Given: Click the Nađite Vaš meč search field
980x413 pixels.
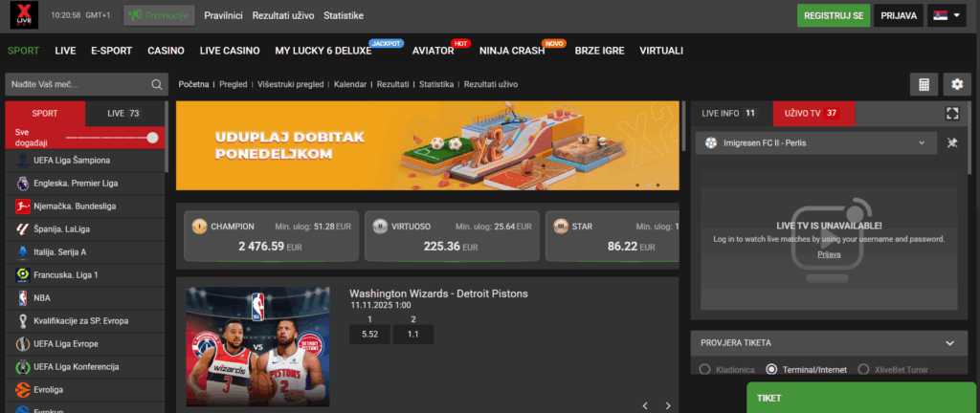Looking at the screenshot, I should 86,84.
